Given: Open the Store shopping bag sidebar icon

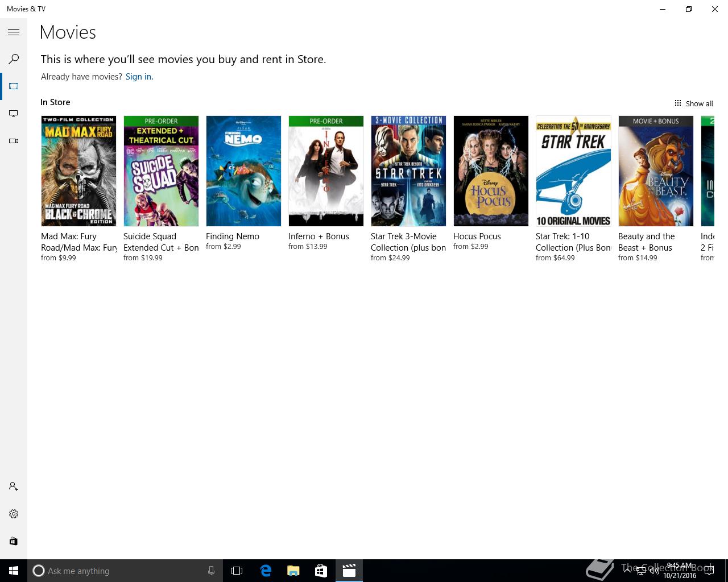Looking at the screenshot, I should point(14,541).
